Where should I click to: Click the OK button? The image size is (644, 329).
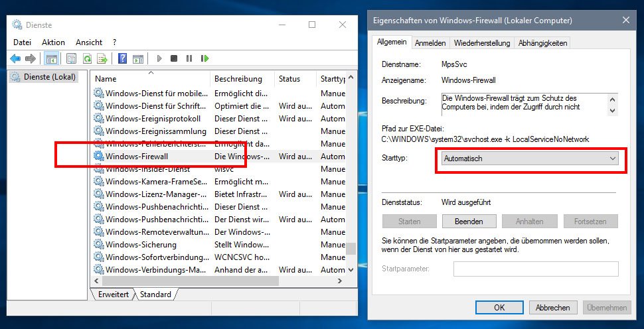[499, 307]
